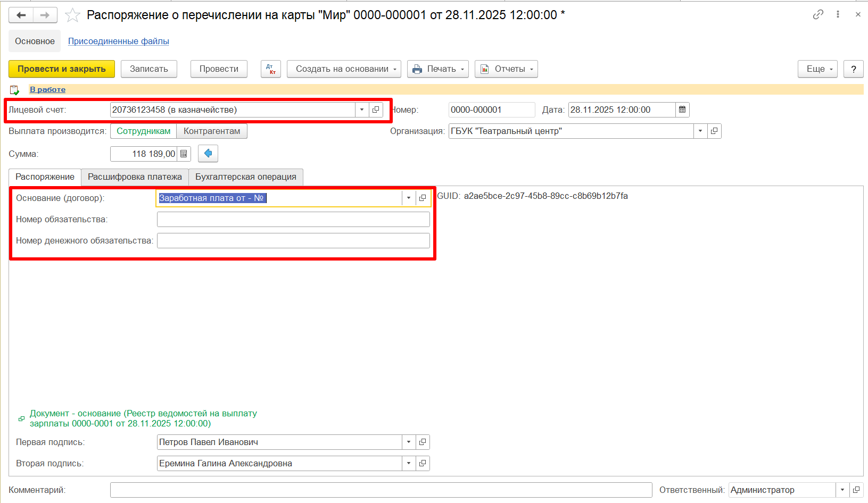
Task: Open calendar picker next to Дата field
Action: click(x=682, y=110)
